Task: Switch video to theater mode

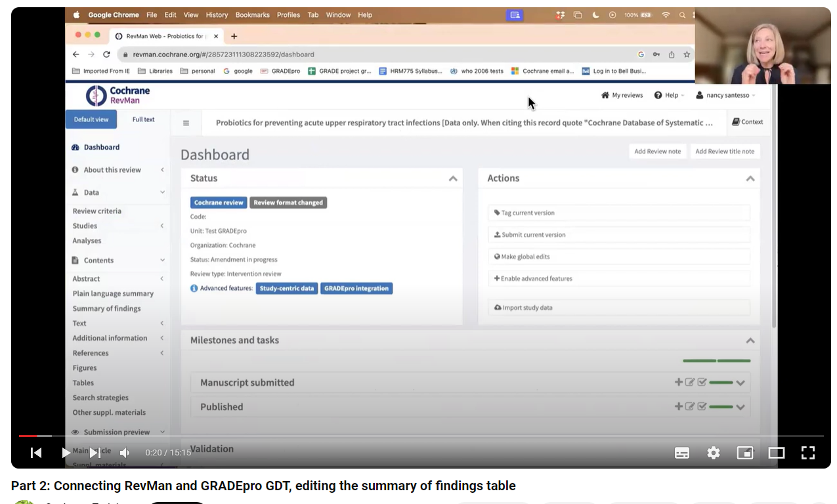Action: point(777,453)
